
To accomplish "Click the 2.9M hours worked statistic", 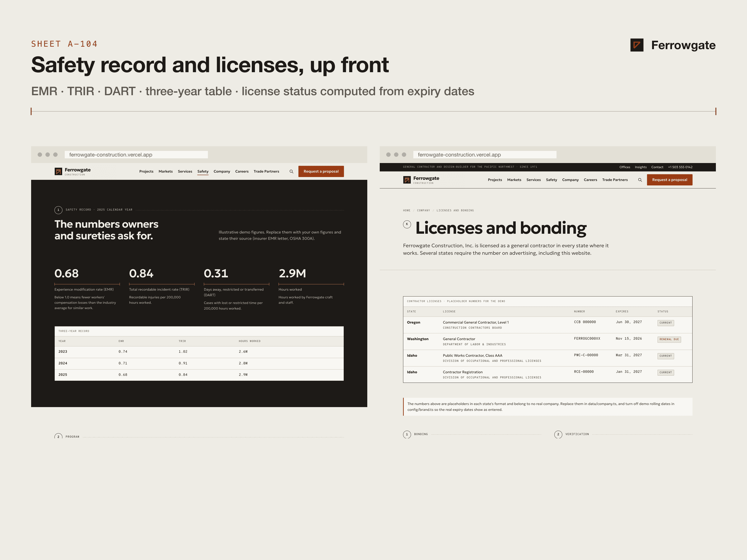I will tap(293, 273).
